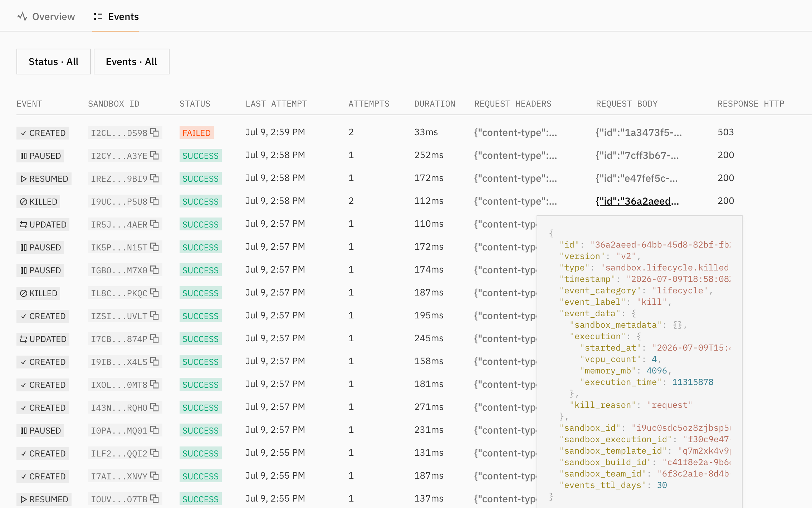The height and width of the screenshot is (508, 812).
Task: Click the 33ms duration value
Action: (426, 132)
